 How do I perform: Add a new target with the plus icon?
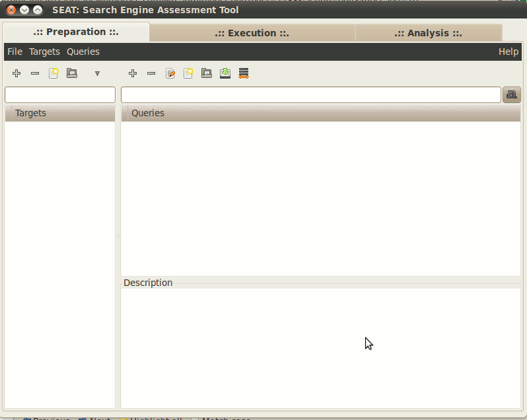pyautogui.click(x=17, y=73)
